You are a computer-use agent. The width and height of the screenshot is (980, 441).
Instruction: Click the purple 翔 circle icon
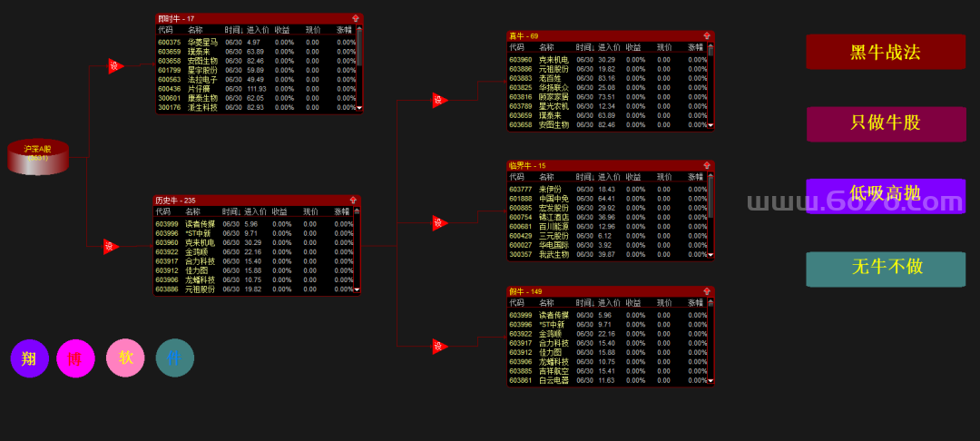[29, 358]
